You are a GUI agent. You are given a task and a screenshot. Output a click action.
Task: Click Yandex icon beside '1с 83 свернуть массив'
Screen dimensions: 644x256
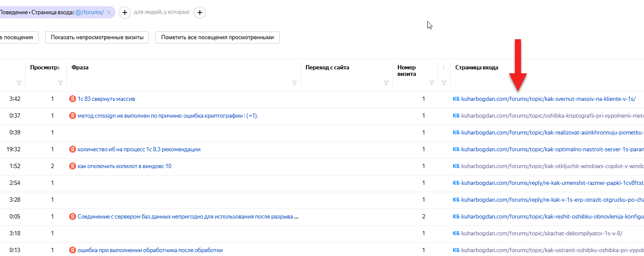[73, 99]
